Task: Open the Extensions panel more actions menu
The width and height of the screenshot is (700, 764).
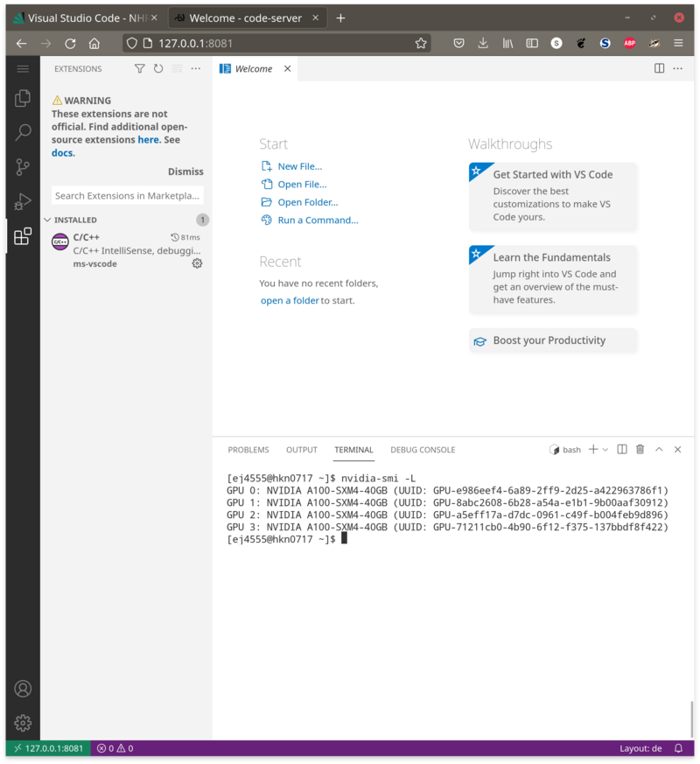Action: click(196, 68)
